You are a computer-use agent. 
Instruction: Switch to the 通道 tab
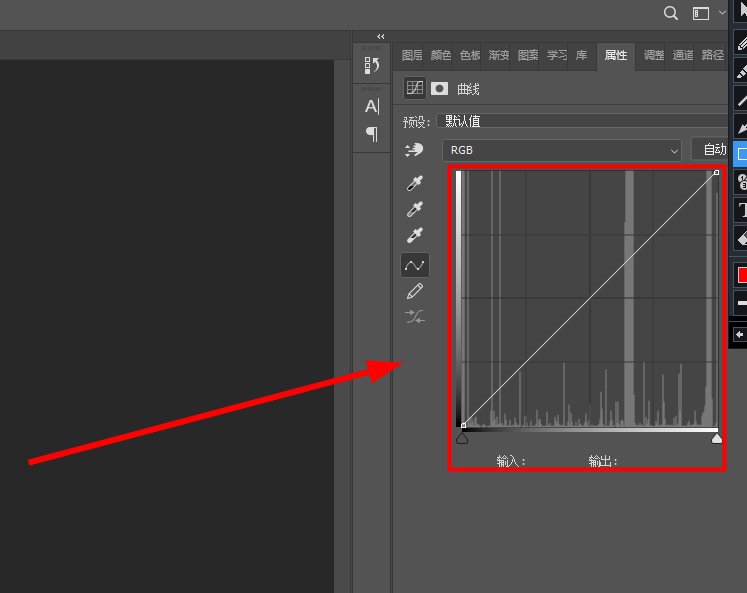coord(683,56)
